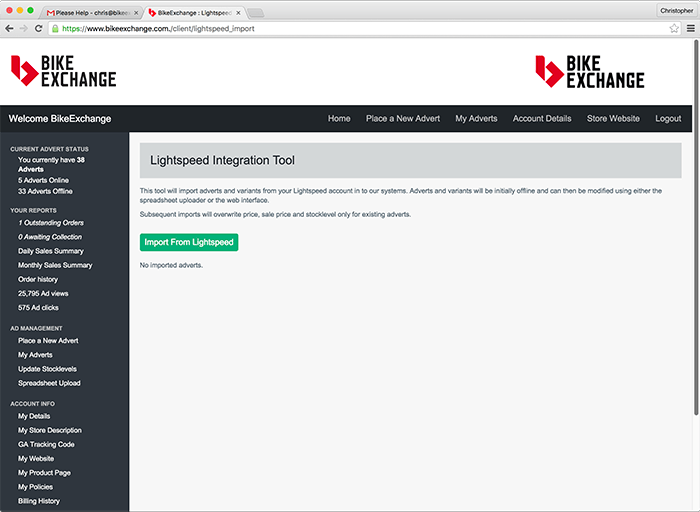Reload the page with the refresh icon
Screen dimensions: 700x512
tap(38, 29)
